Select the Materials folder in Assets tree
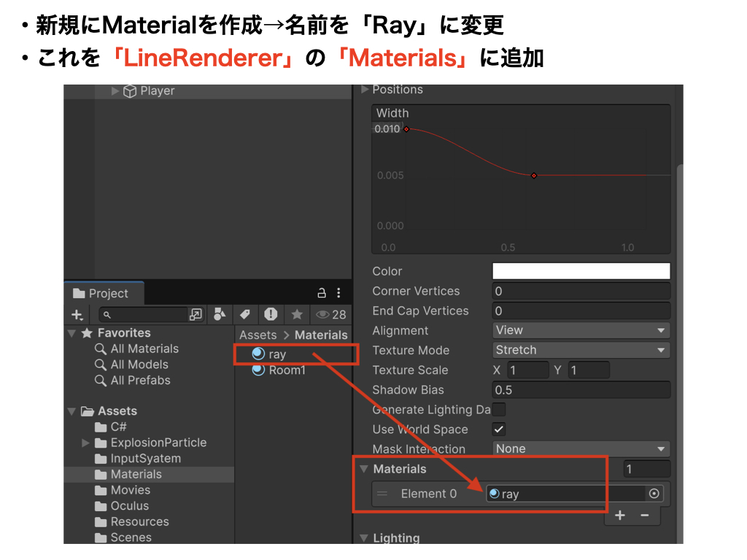 click(136, 474)
